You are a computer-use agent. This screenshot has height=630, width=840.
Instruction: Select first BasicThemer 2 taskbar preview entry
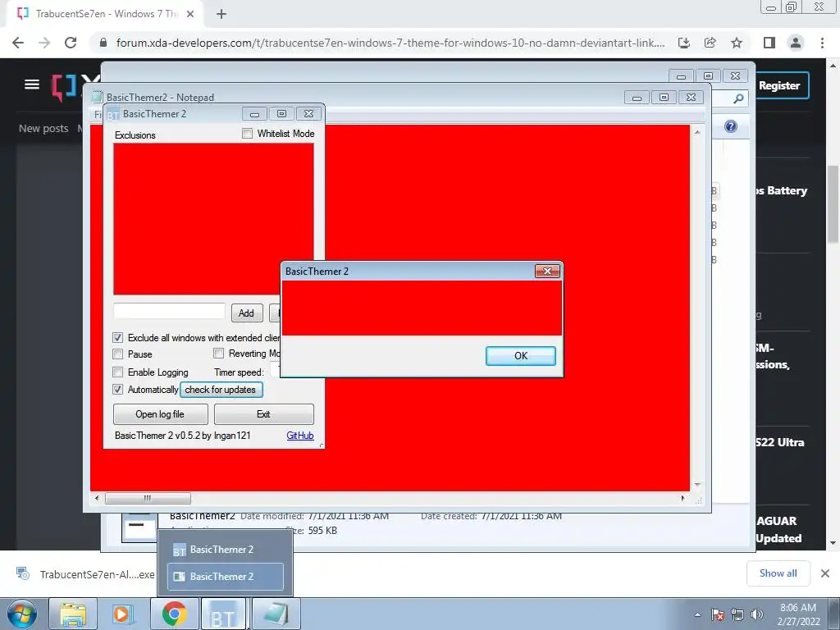tap(226, 550)
